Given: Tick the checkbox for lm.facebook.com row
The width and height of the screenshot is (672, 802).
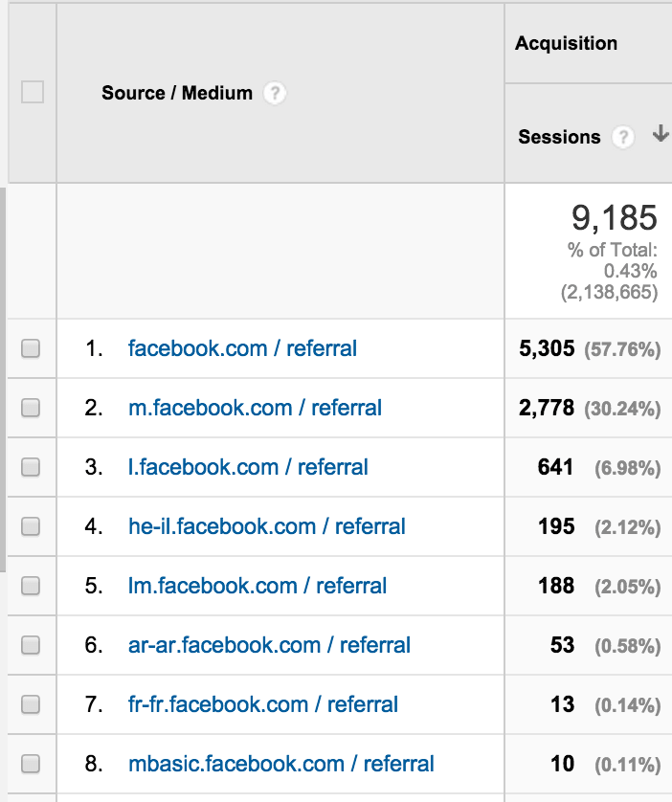Looking at the screenshot, I should click(x=31, y=586).
